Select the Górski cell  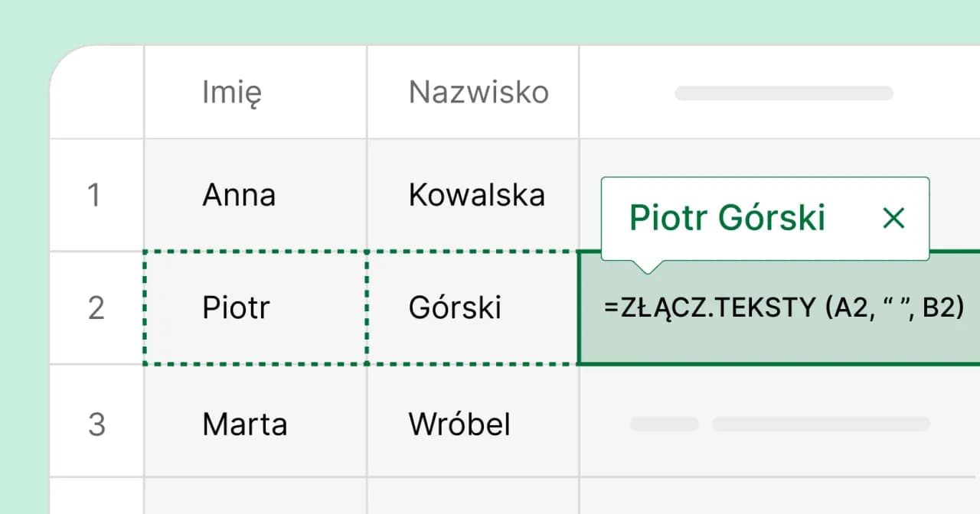(x=455, y=307)
